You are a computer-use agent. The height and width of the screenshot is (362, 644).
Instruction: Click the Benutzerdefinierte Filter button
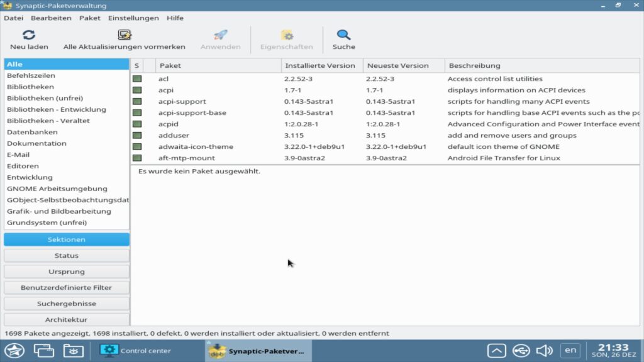click(67, 288)
